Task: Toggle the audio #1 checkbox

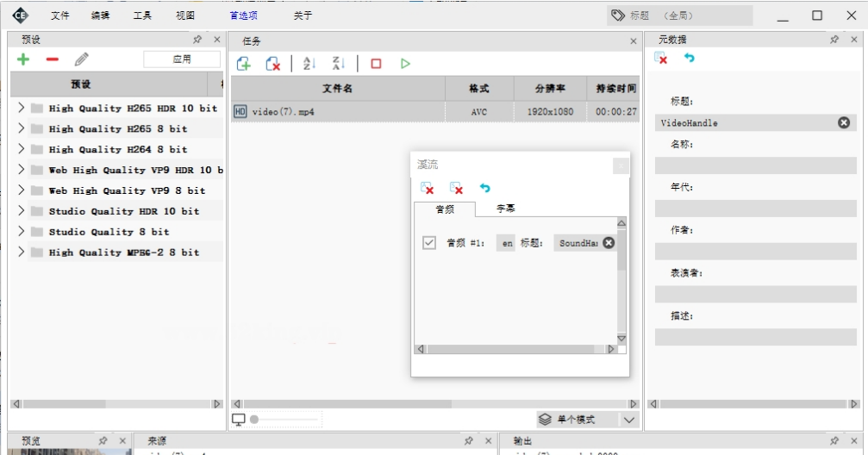Action: (429, 242)
